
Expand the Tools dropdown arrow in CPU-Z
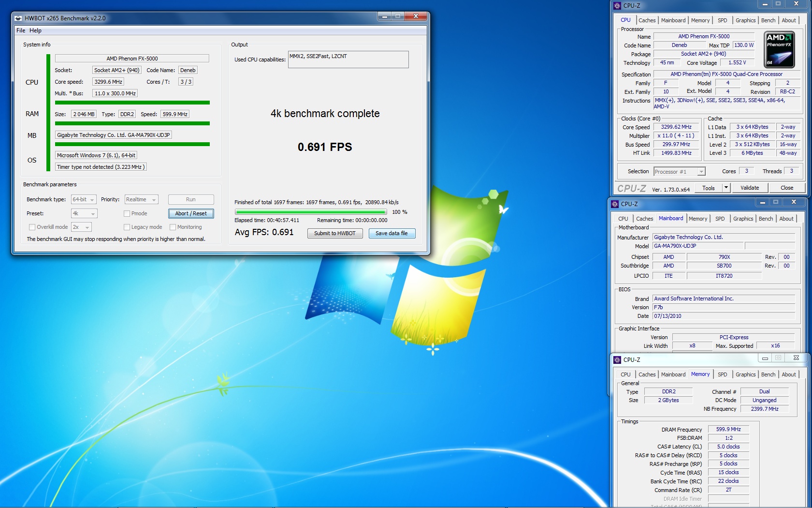tap(726, 188)
